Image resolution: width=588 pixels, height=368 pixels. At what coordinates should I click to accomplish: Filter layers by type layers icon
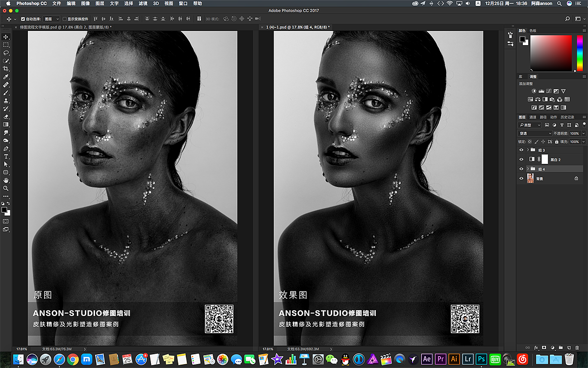(562, 125)
